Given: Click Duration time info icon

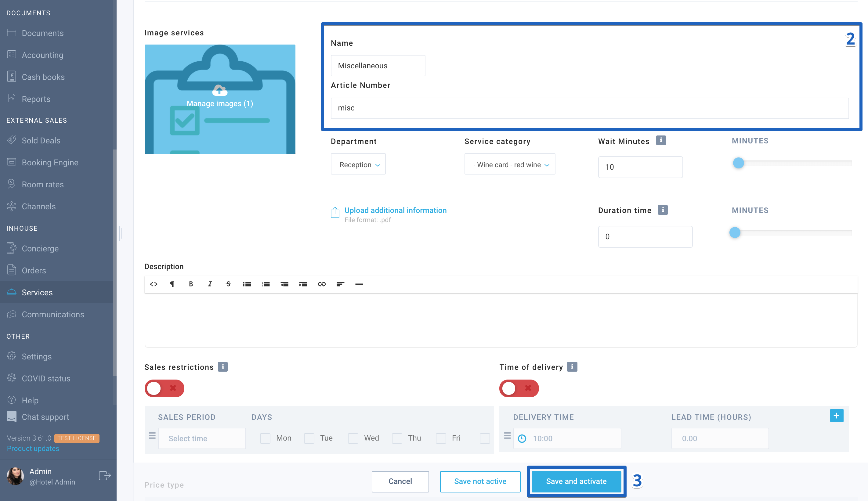Looking at the screenshot, I should pos(663,210).
